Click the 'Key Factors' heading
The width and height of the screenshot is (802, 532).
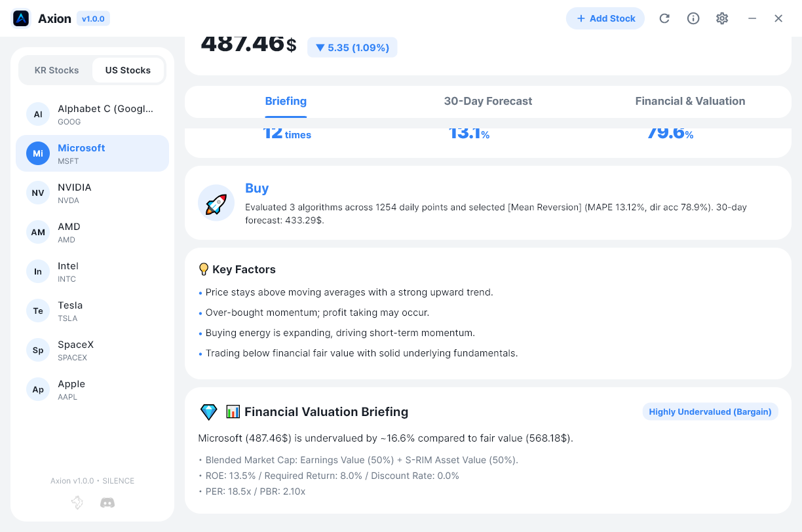[244, 269]
